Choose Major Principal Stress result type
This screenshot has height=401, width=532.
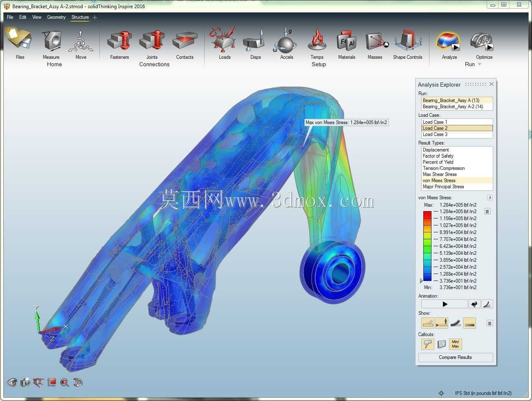click(457, 187)
